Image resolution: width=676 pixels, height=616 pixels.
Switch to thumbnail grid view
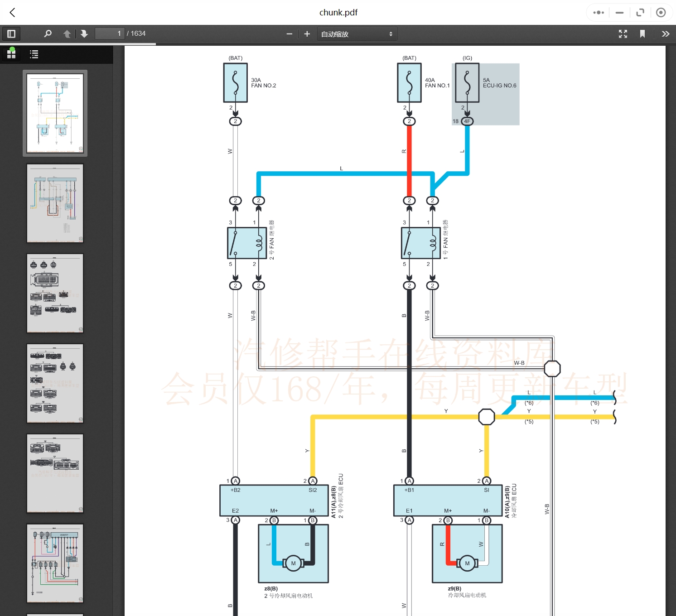tap(11, 54)
